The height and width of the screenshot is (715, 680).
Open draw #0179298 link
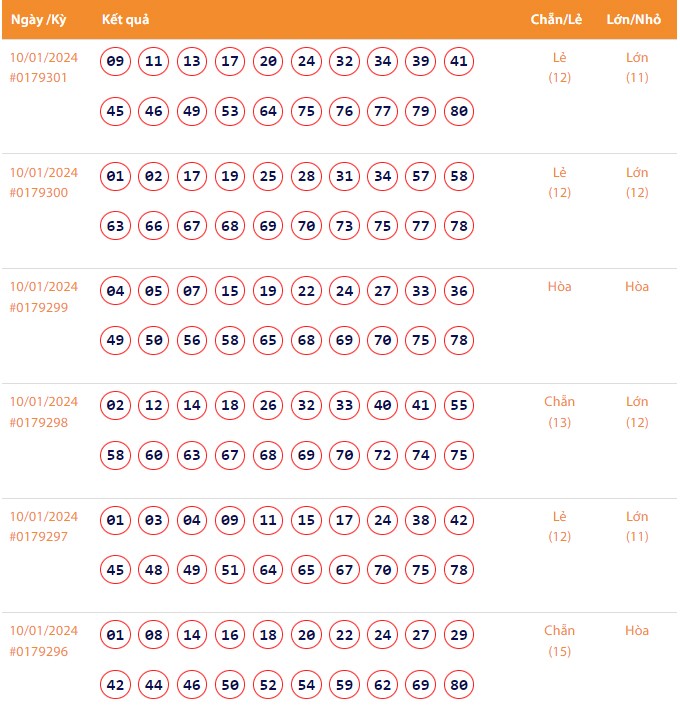(x=39, y=422)
